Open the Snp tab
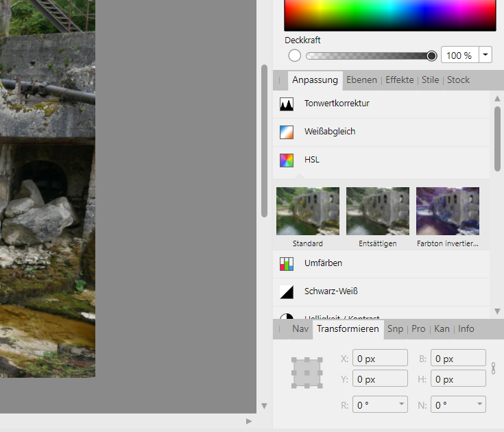504x432 pixels. (395, 329)
